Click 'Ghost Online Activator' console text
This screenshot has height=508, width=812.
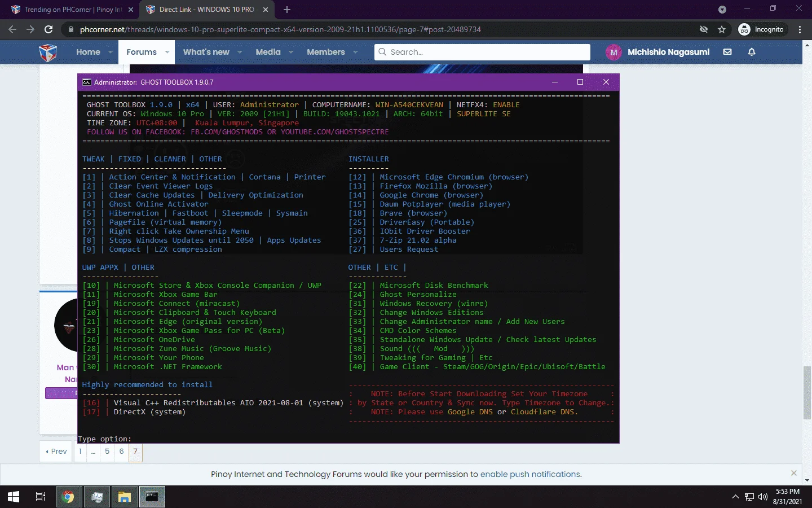(x=158, y=204)
